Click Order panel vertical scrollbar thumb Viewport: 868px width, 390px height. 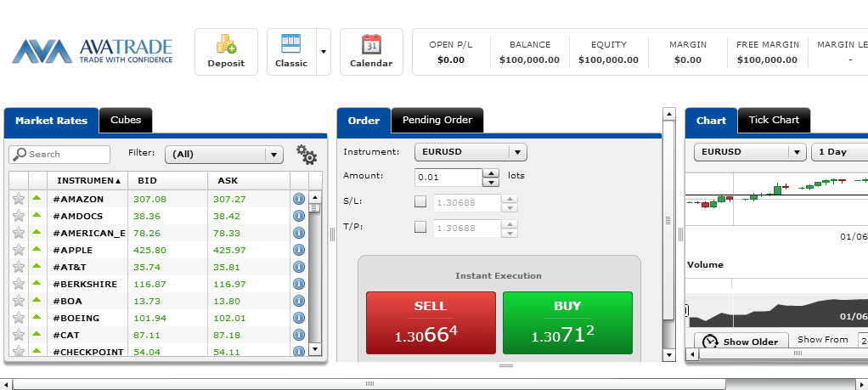[x=668, y=220]
